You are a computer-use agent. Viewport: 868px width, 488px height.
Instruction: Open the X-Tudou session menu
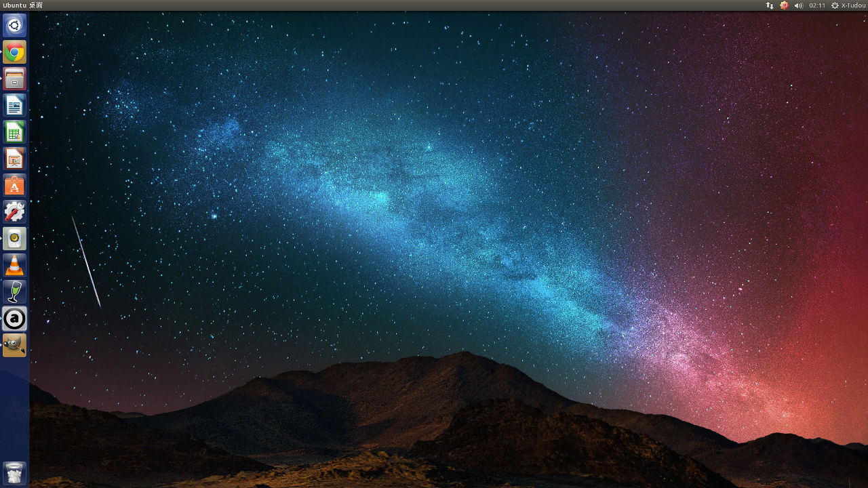pyautogui.click(x=848, y=5)
